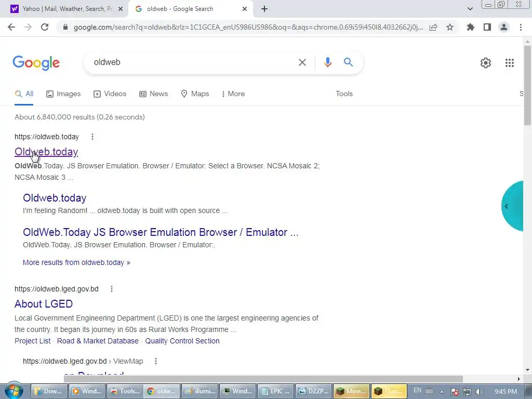Open options for the oldweb.lged.gov.bd result
This screenshot has height=399, width=532.
112,289
